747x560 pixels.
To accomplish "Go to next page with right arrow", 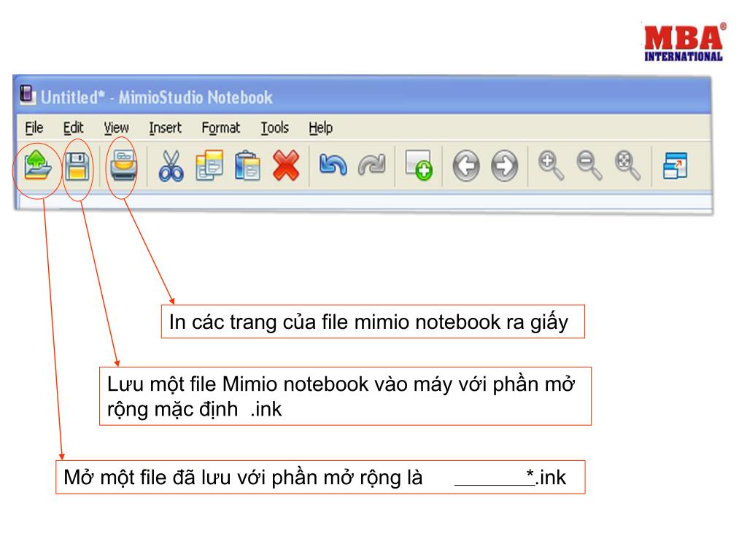I will click(505, 166).
